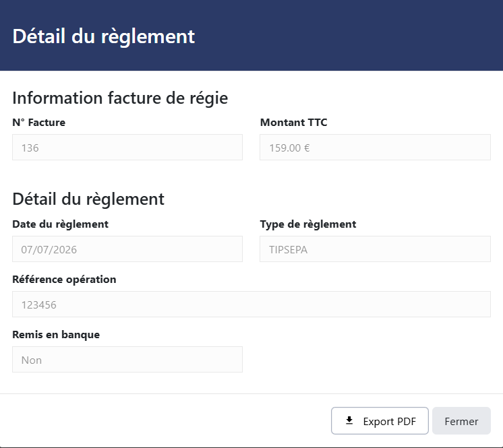Click the Détail du règlement section heading
Viewport: 503px width, 448px height.
point(88,199)
